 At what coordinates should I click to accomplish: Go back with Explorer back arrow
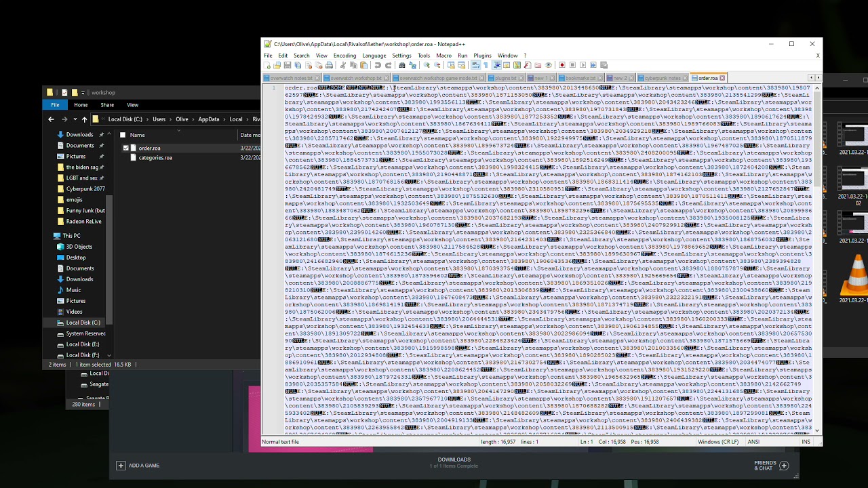pos(51,119)
